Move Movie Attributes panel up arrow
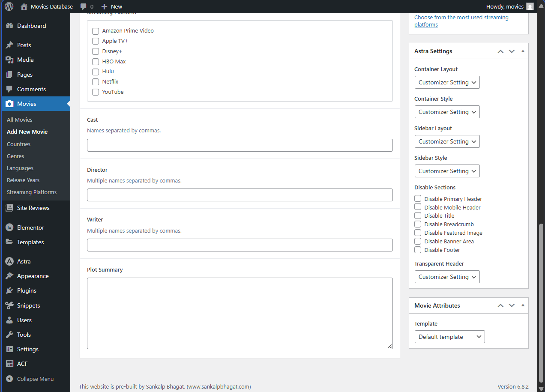 coord(500,305)
